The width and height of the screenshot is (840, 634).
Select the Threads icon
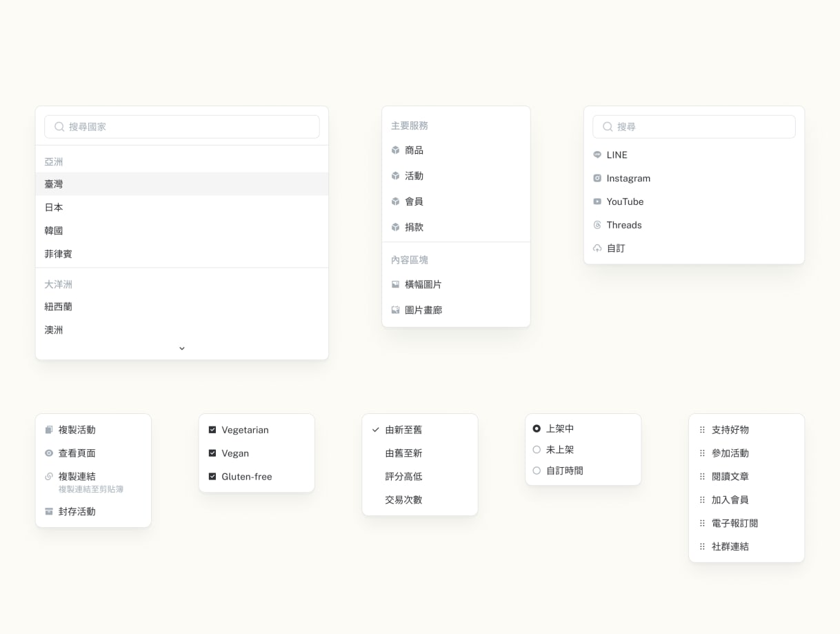pyautogui.click(x=597, y=225)
